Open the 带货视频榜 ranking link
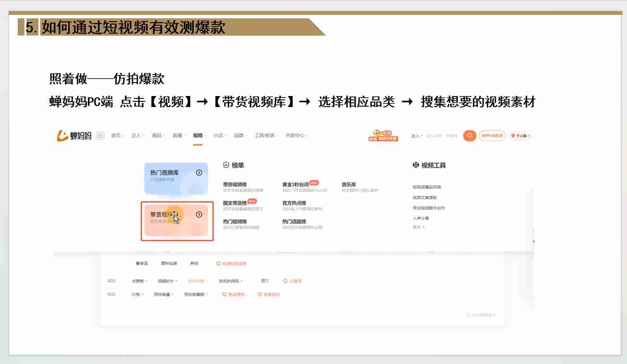The height and width of the screenshot is (364, 627). tap(234, 184)
